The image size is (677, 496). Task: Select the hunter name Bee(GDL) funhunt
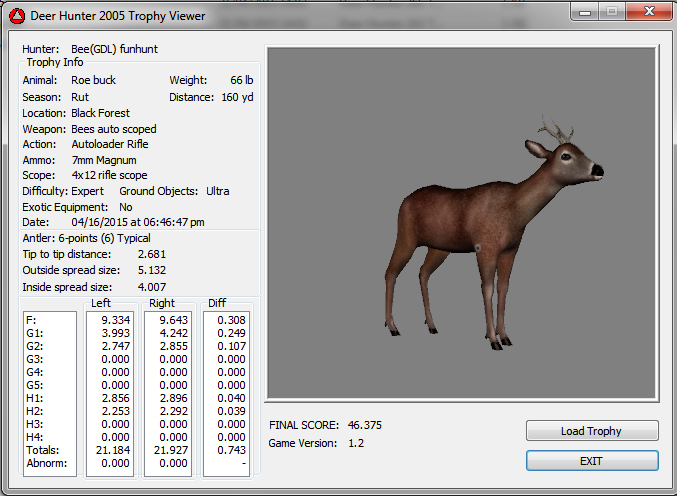pyautogui.click(x=114, y=48)
